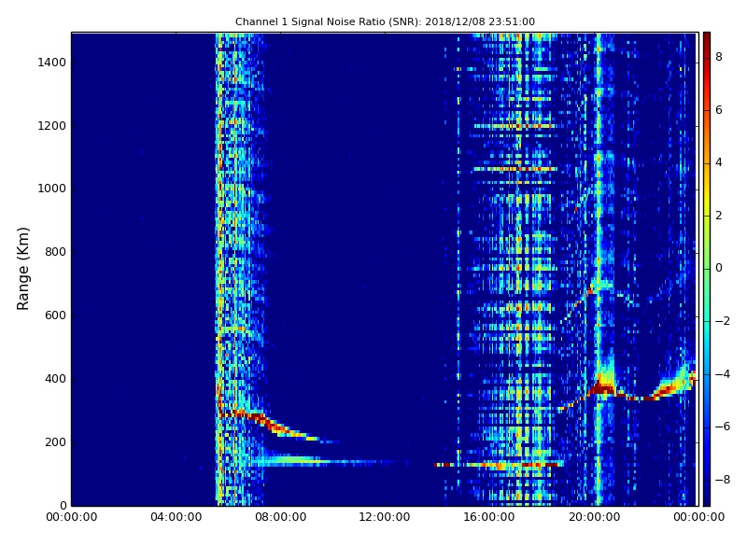Click colorbar value 4 label
The width and height of the screenshot is (747, 560).
point(719,162)
